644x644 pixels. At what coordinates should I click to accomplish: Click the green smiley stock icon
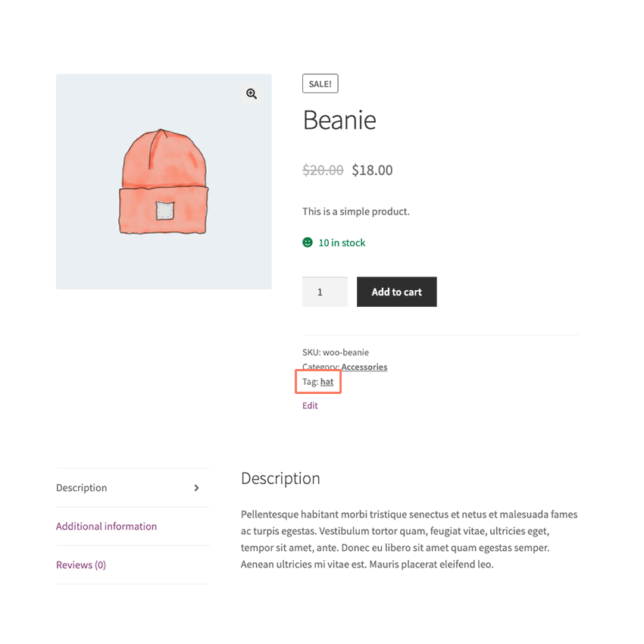pyautogui.click(x=307, y=242)
